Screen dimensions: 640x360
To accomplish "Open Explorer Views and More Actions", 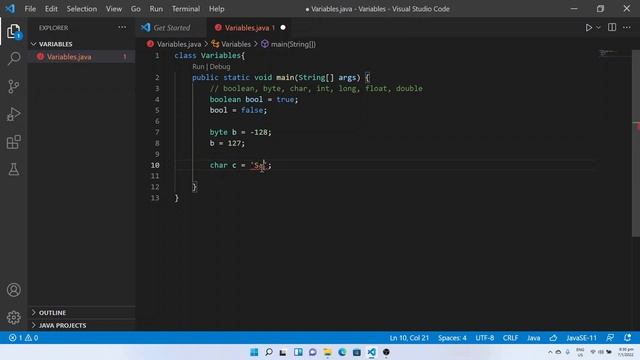I will click(122, 27).
